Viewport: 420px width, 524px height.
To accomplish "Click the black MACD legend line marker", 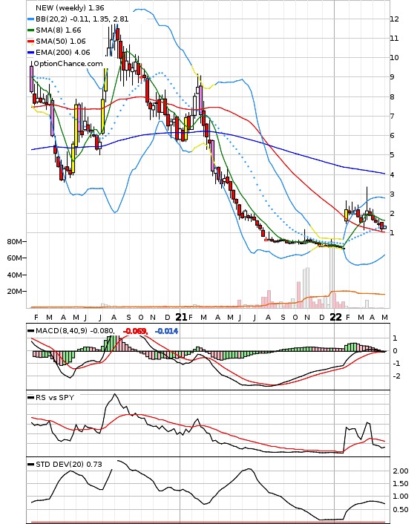I will pos(30,331).
